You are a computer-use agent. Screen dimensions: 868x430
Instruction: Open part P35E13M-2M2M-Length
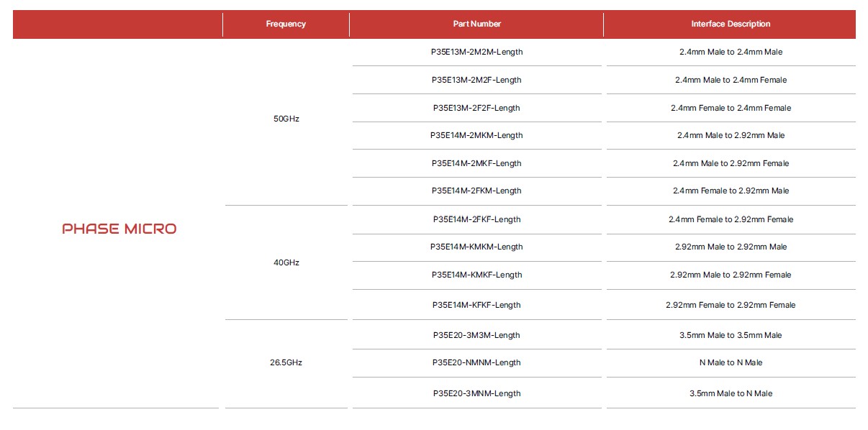coord(476,52)
